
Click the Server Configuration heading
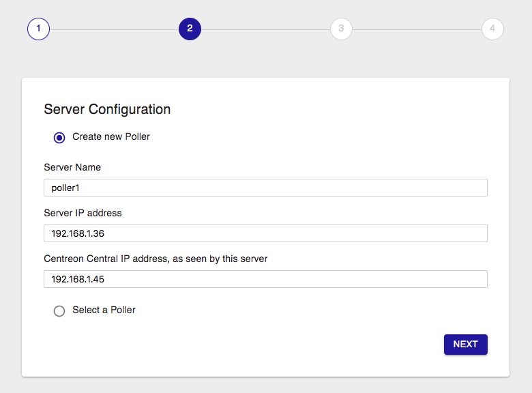(107, 109)
